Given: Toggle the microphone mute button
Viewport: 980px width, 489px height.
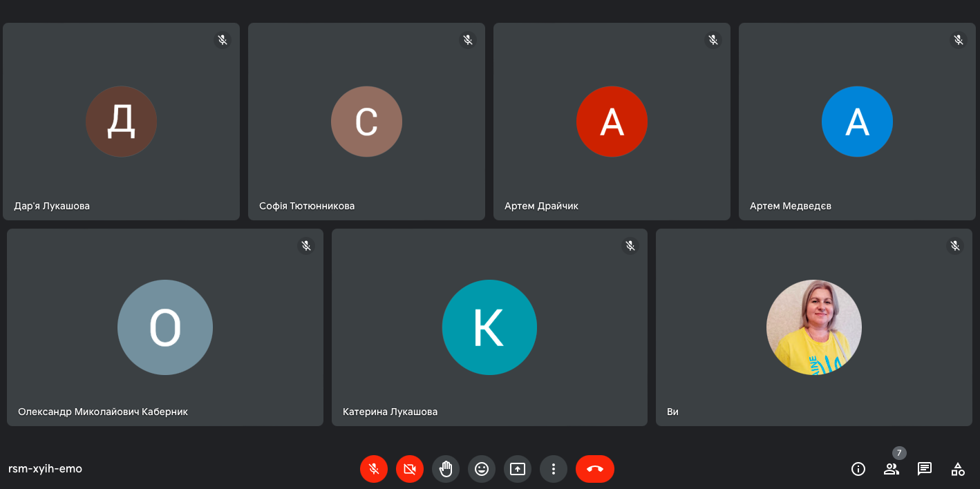Looking at the screenshot, I should tap(374, 469).
